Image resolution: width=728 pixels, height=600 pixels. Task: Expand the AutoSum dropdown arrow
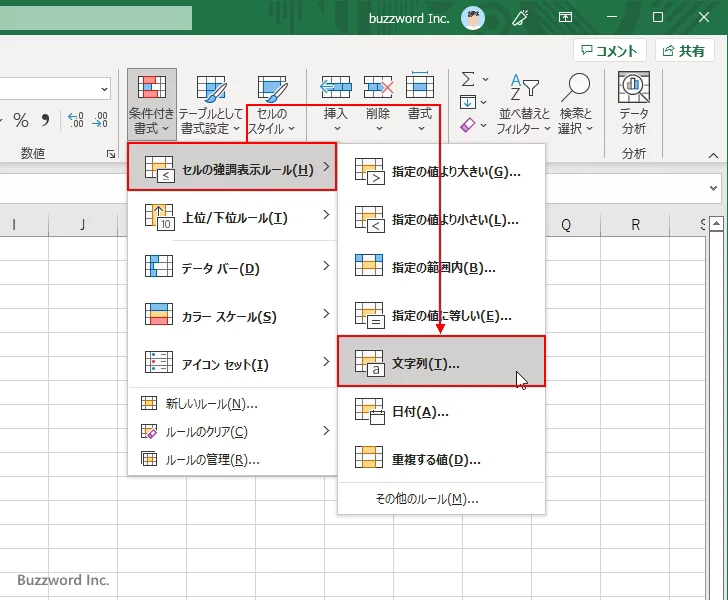pyautogui.click(x=486, y=79)
